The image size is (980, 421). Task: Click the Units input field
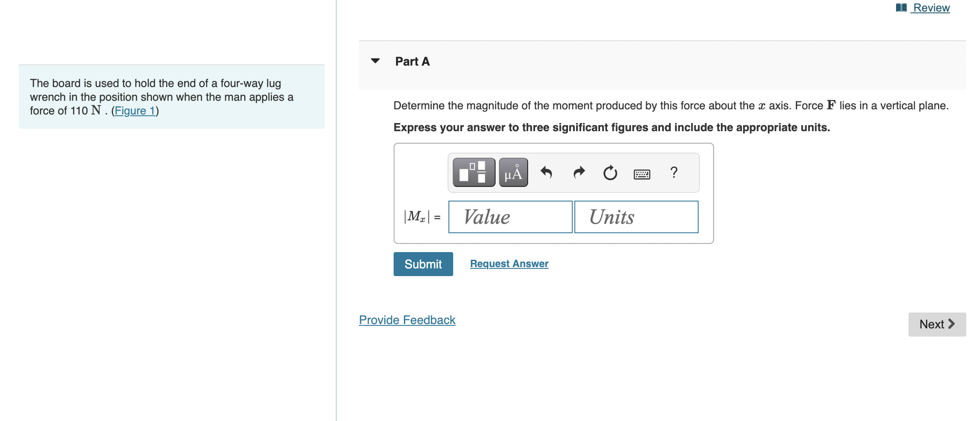click(x=636, y=217)
